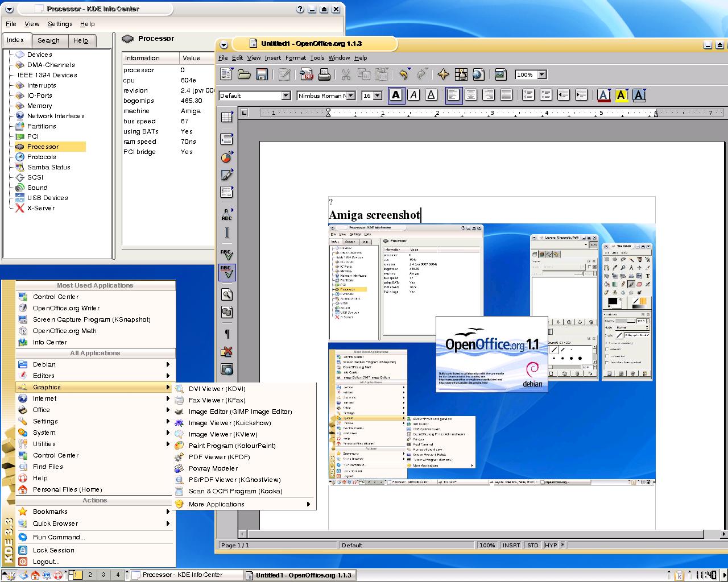Launch Image Editor (GIMP Image Editor)
Image resolution: width=728 pixels, height=582 pixels.
click(x=245, y=411)
